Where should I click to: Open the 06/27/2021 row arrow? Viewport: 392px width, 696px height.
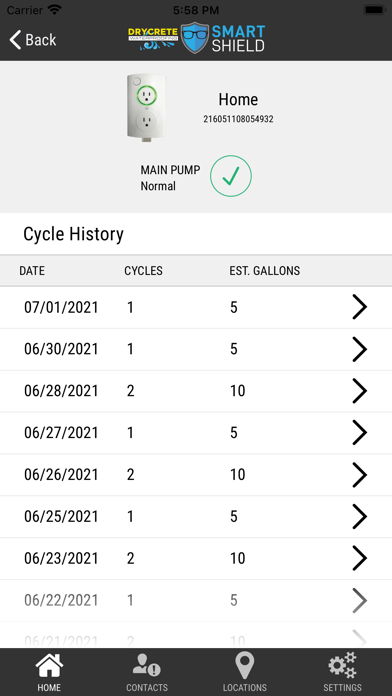pyautogui.click(x=360, y=433)
